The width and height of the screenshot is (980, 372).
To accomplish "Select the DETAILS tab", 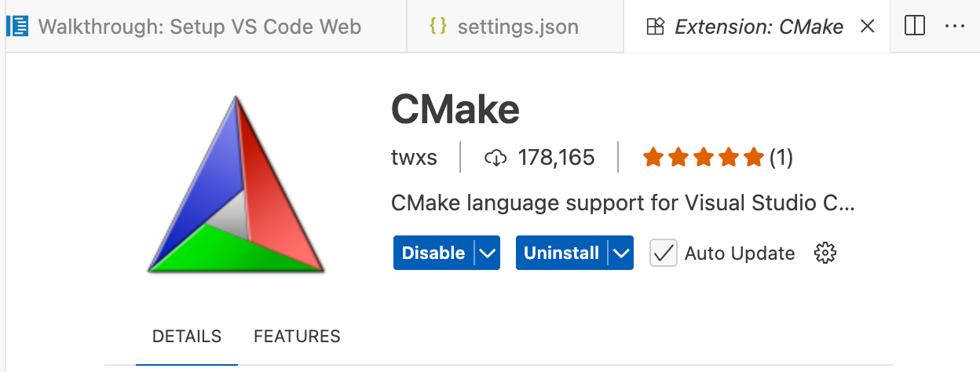I will pos(187,337).
